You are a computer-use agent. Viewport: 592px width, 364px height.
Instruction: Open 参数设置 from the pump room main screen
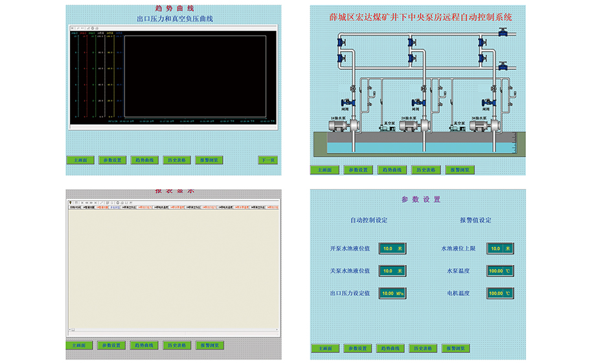tap(358, 170)
